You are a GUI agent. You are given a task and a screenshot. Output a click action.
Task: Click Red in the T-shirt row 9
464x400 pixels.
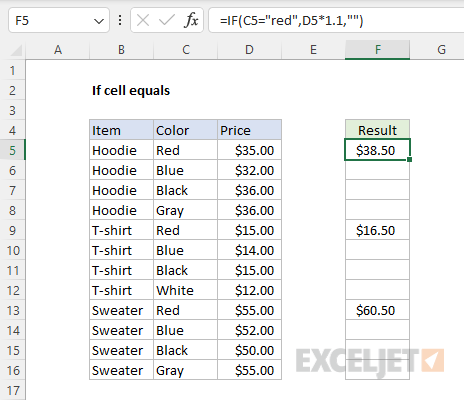185,230
